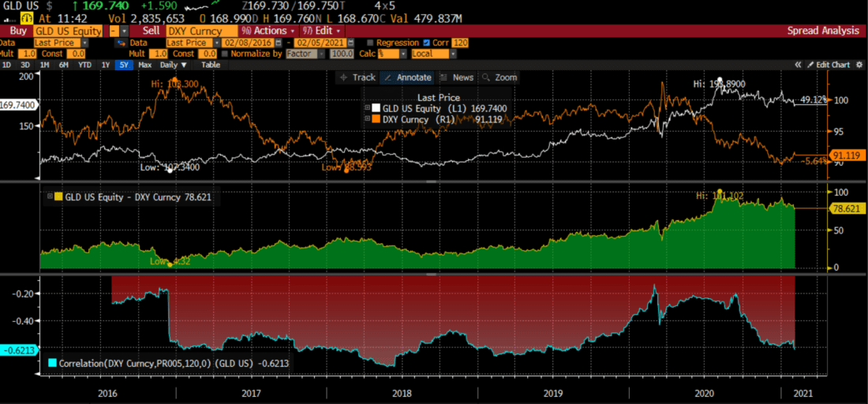Image resolution: width=868 pixels, height=404 pixels.
Task: Click the 91.119 DXY axis value tag
Action: 846,155
